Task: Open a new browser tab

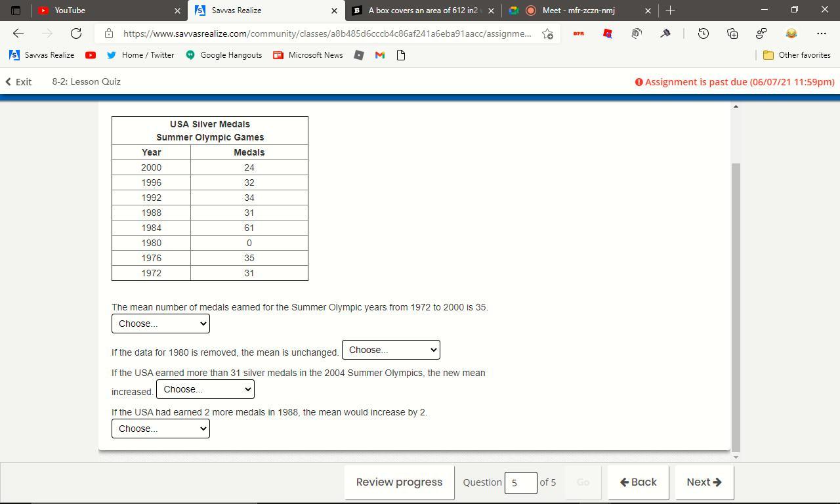Action: pyautogui.click(x=670, y=10)
